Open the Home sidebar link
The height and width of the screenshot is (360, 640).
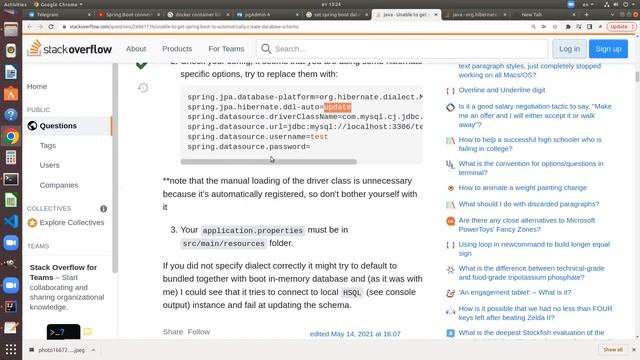[37, 87]
